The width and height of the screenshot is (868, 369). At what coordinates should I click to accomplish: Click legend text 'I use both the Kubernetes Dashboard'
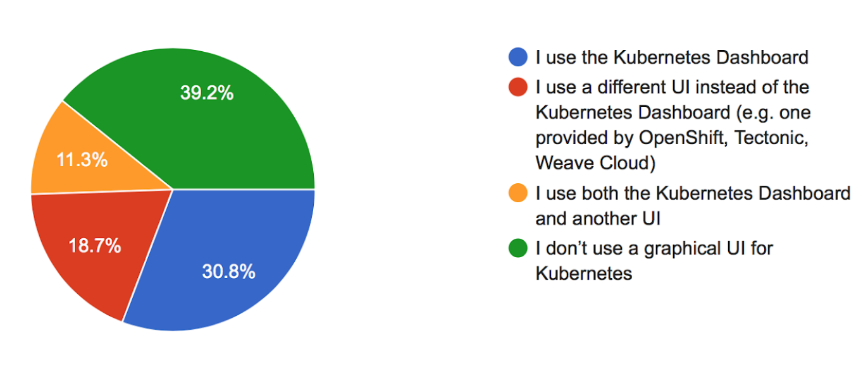[693, 193]
